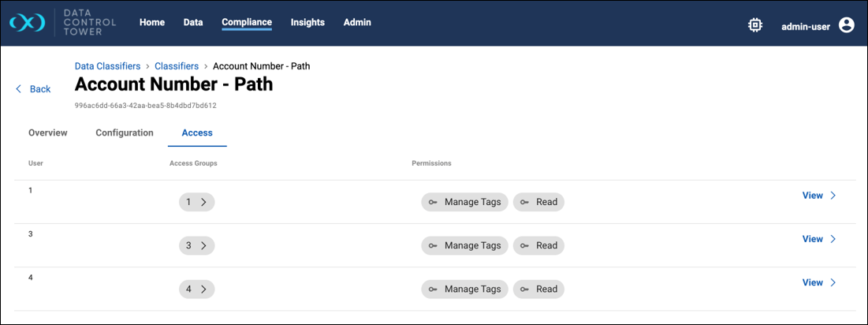
Task: Switch to the Configuration tab
Action: click(x=125, y=133)
